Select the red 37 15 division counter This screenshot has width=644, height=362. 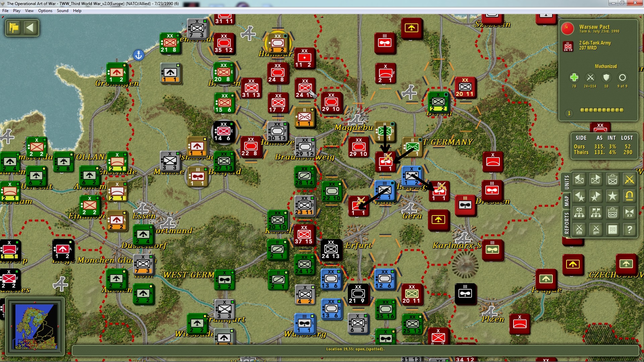click(304, 235)
